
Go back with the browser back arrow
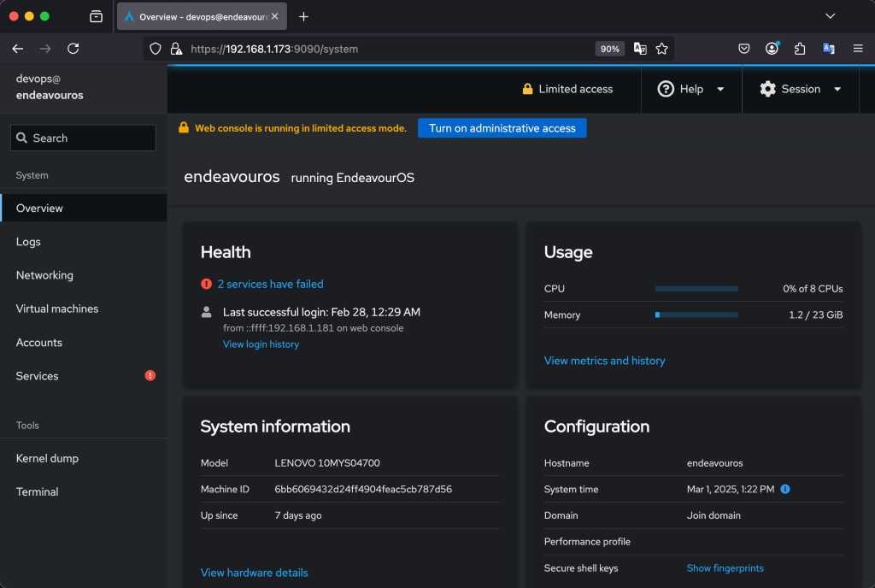(18, 49)
